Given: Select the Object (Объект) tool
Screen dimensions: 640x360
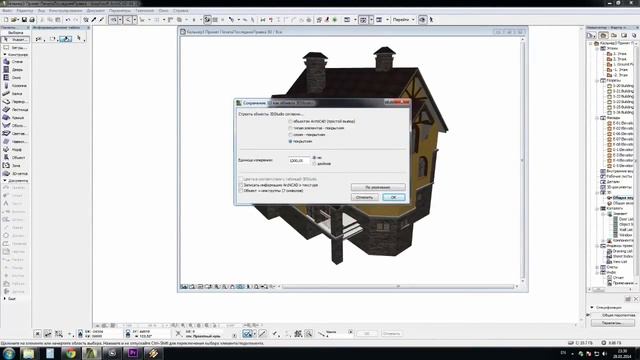Looking at the screenshot, I should (15, 158).
